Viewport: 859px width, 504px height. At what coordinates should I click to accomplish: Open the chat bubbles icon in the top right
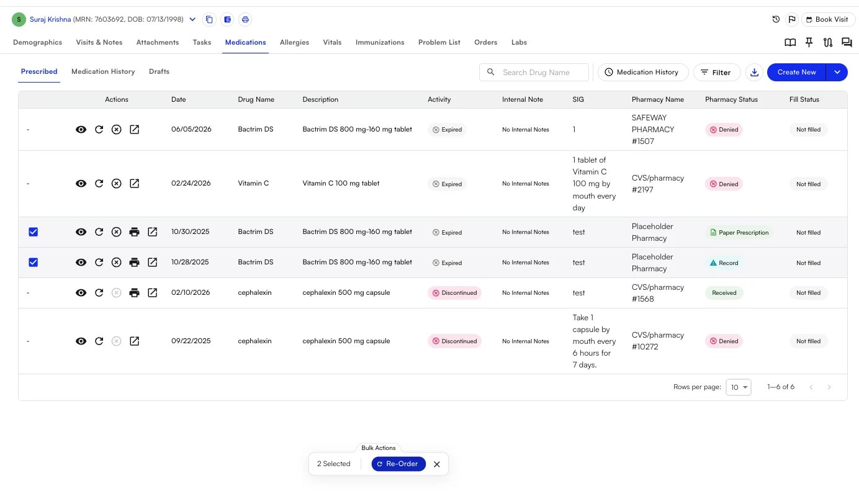(x=847, y=43)
